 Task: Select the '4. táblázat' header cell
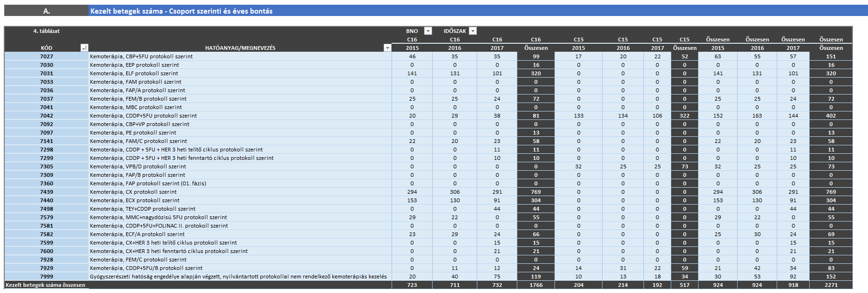(x=46, y=31)
